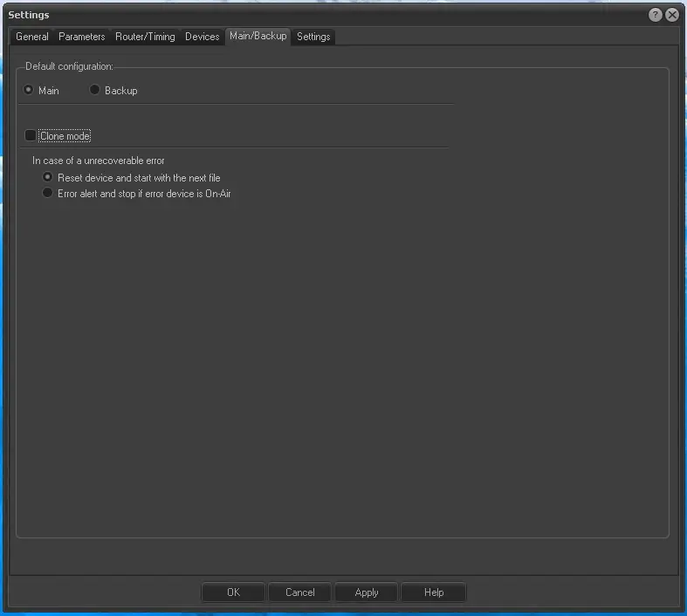Click the unrecoverable error section heading
This screenshot has width=687, height=616.
pyautogui.click(x=99, y=161)
